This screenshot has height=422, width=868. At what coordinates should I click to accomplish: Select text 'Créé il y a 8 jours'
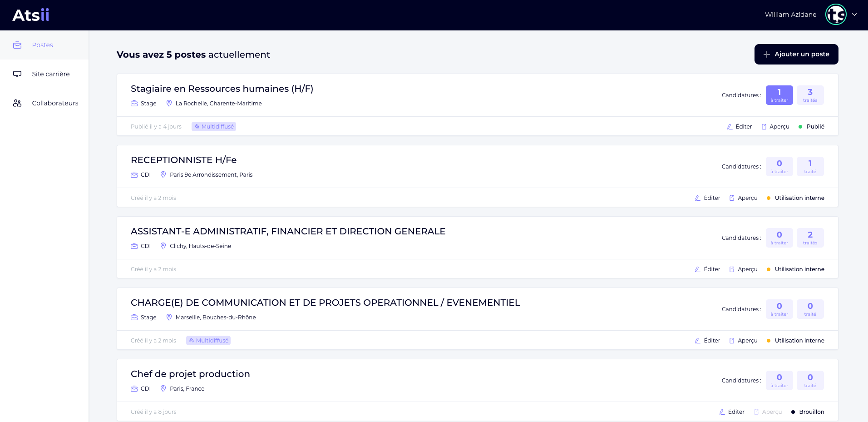[x=153, y=412]
